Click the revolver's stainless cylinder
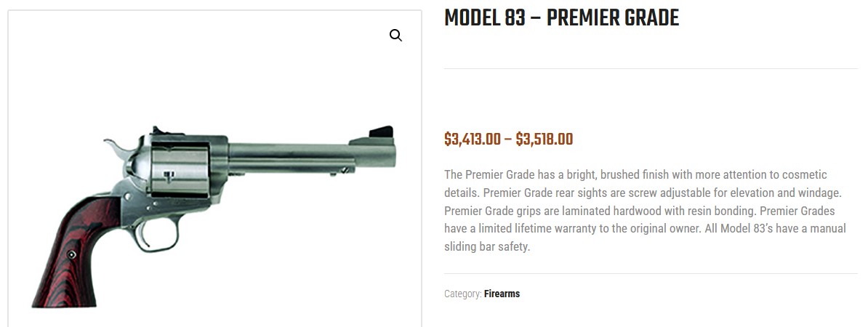868x327 pixels. (178, 170)
